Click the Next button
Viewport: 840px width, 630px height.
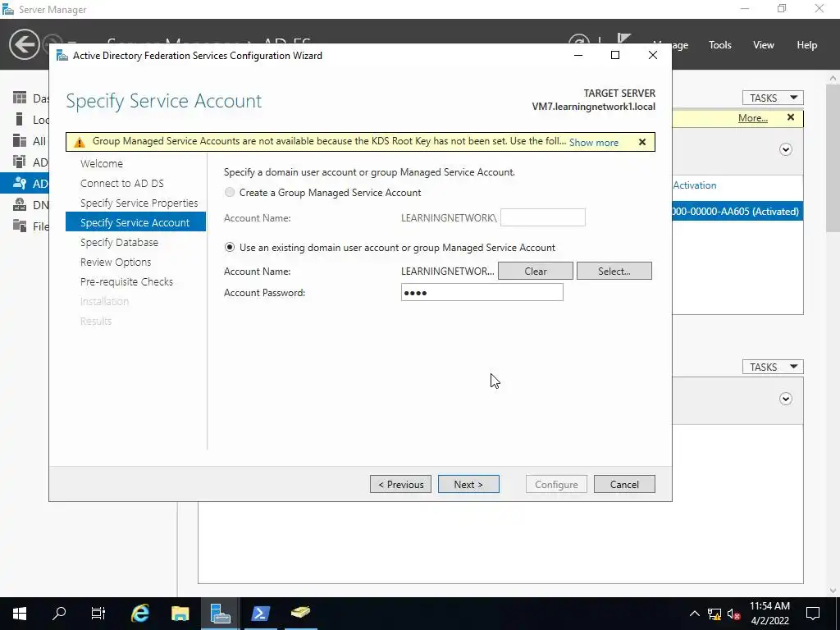pos(468,484)
